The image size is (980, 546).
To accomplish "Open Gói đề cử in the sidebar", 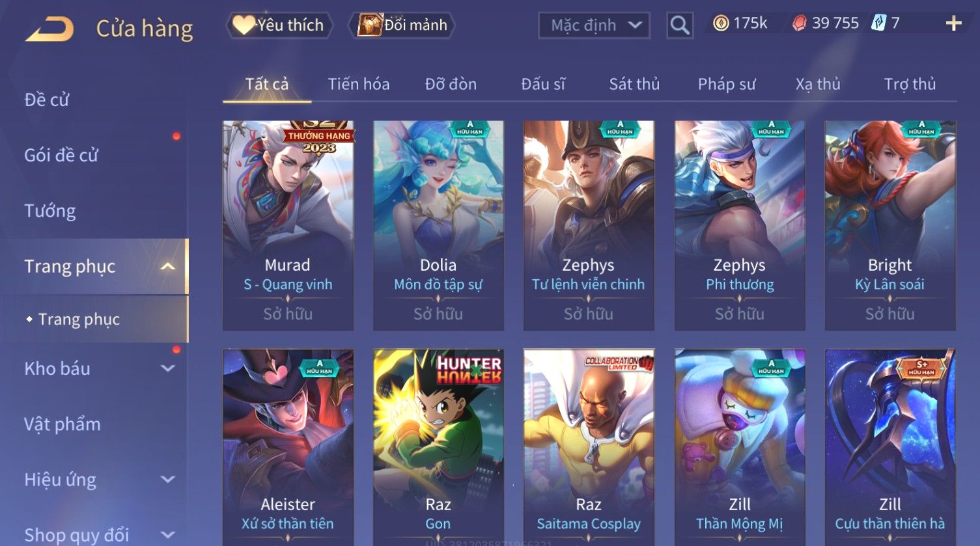I will (61, 156).
